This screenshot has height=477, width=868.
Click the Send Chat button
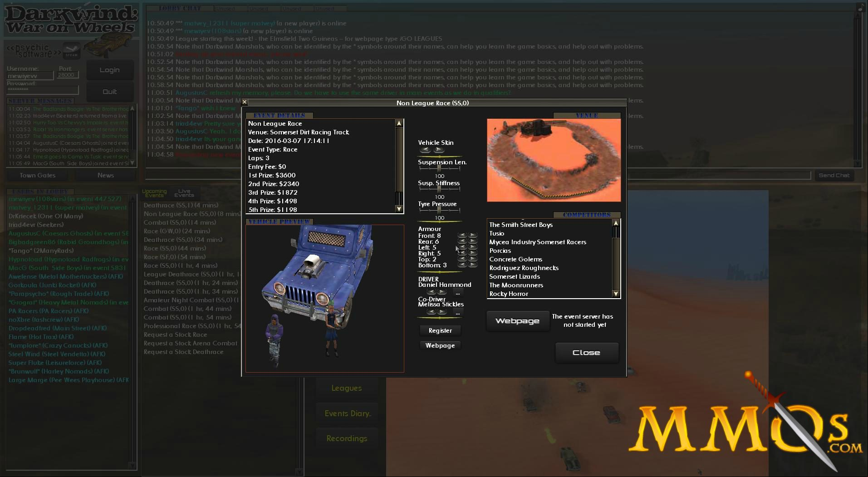(834, 175)
